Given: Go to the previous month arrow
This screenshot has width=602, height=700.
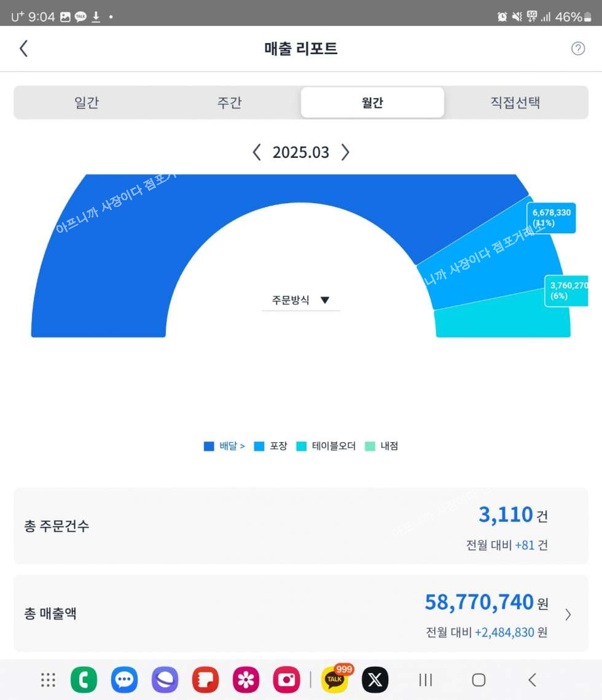Looking at the screenshot, I should pos(257,152).
